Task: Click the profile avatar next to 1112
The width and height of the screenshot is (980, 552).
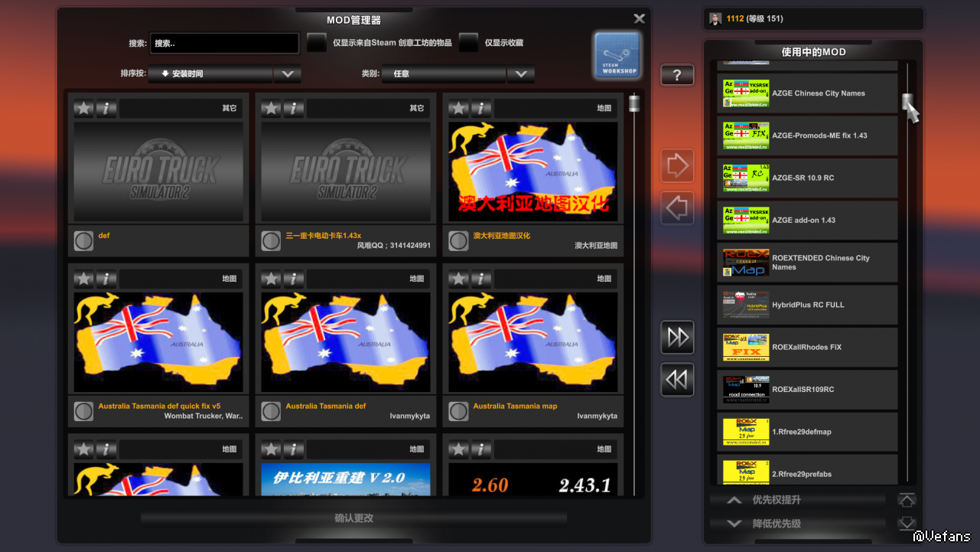Action: click(x=715, y=19)
